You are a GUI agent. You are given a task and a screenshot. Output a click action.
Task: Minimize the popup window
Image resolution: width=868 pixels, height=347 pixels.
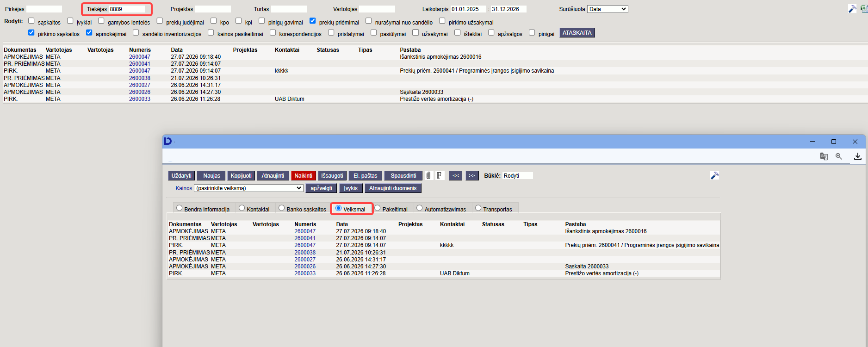coord(812,142)
